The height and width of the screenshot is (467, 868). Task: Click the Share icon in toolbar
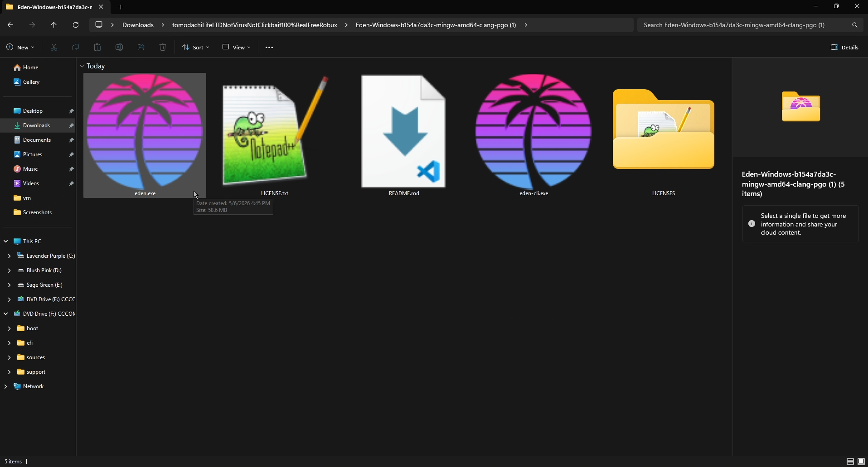tap(141, 47)
